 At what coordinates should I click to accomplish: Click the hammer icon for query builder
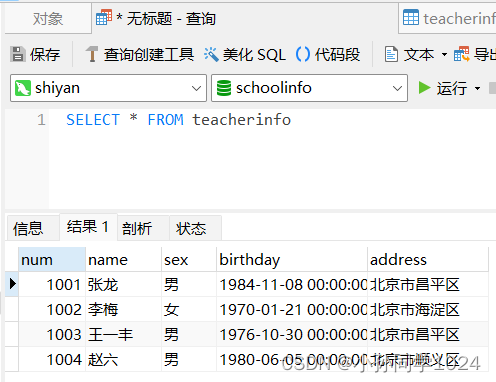pyautogui.click(x=91, y=54)
